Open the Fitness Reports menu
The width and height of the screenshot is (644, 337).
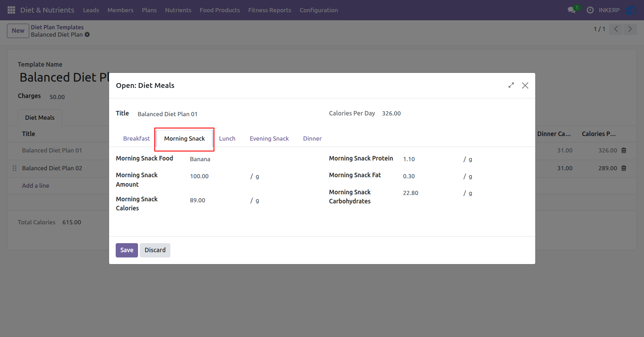(x=270, y=10)
